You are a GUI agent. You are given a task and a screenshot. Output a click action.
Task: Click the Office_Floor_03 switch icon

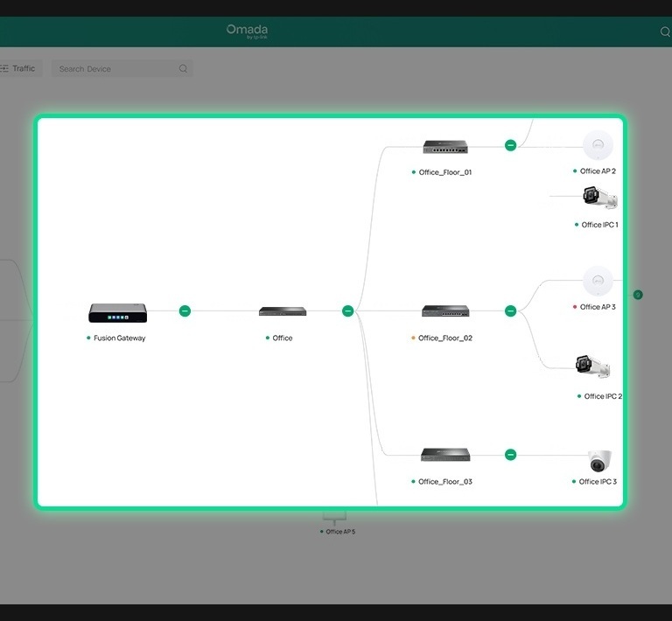pyautogui.click(x=445, y=455)
